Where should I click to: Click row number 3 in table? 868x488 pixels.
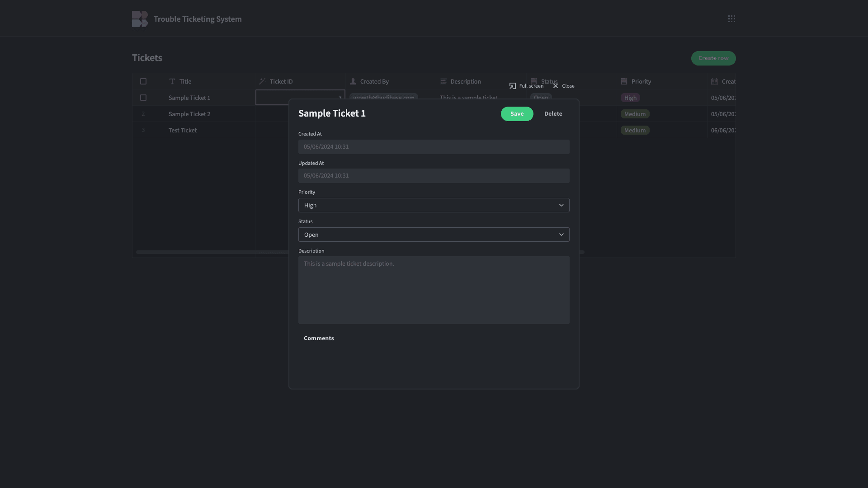point(143,130)
